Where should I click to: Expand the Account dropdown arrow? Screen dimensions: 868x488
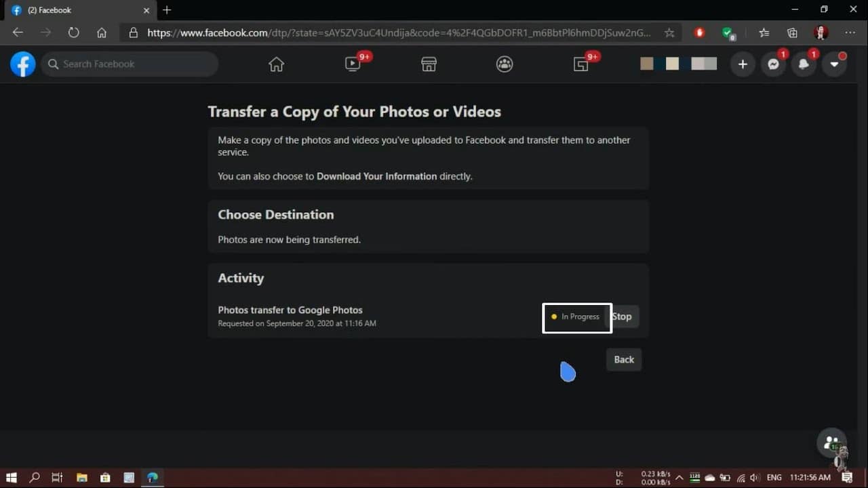pyautogui.click(x=834, y=64)
